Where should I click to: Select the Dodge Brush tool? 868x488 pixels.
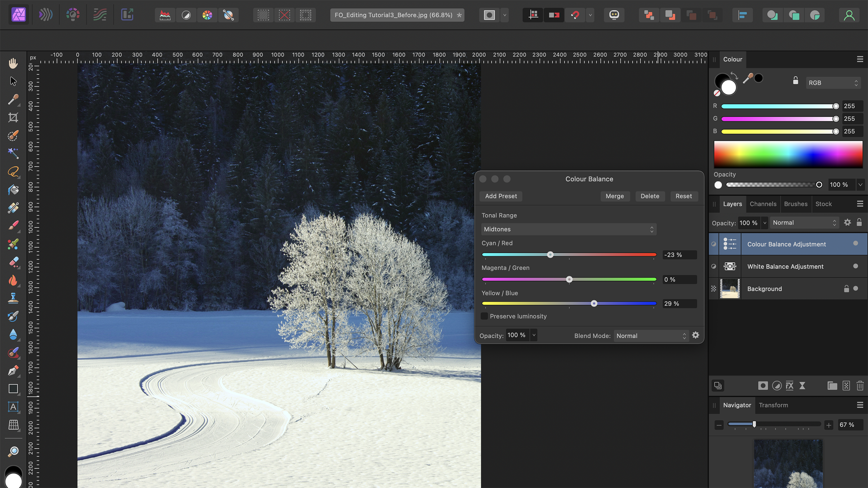[x=13, y=281]
